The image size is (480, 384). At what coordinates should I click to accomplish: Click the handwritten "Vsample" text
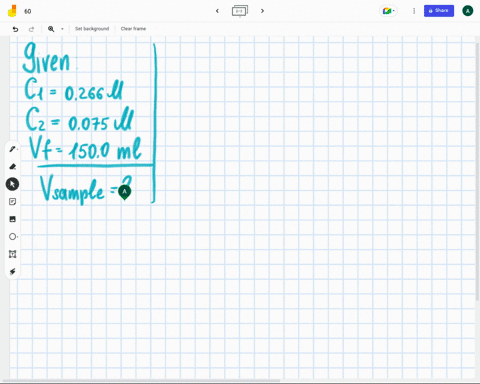[x=72, y=189]
